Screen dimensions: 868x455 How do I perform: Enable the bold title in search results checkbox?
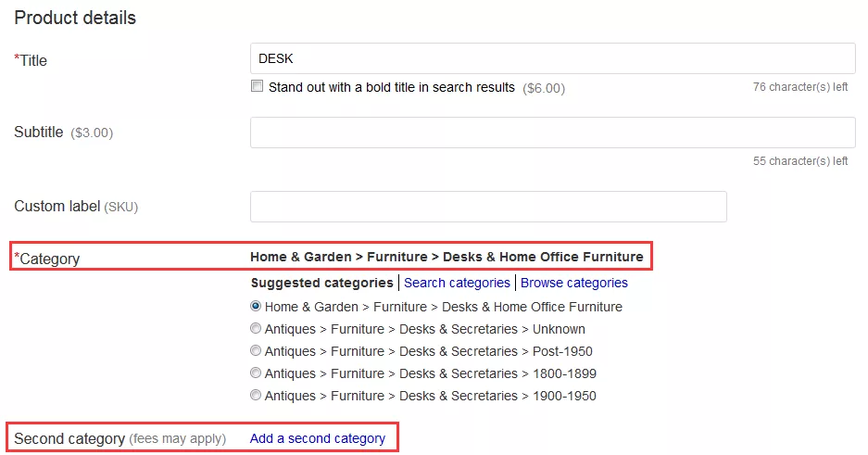click(258, 87)
